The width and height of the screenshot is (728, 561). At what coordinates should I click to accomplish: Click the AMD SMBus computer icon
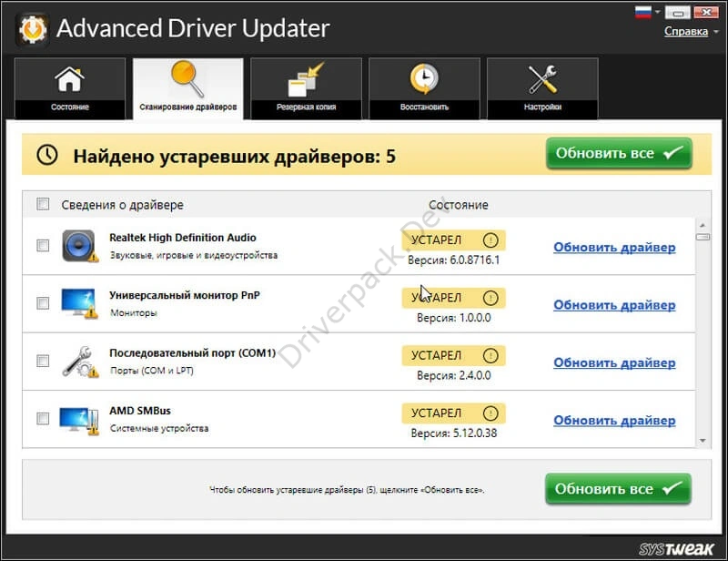click(79, 421)
